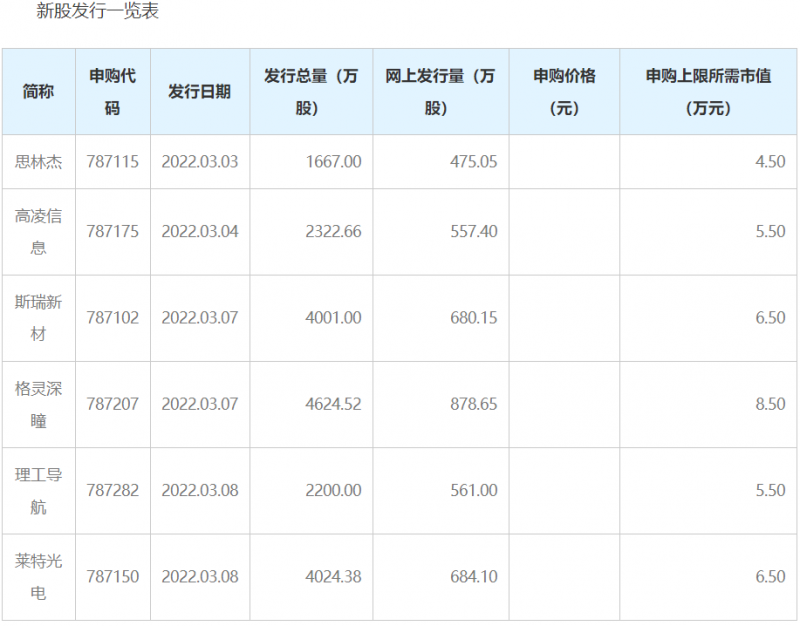
Task: Select total issuance value 4001.00
Action: (x=333, y=318)
